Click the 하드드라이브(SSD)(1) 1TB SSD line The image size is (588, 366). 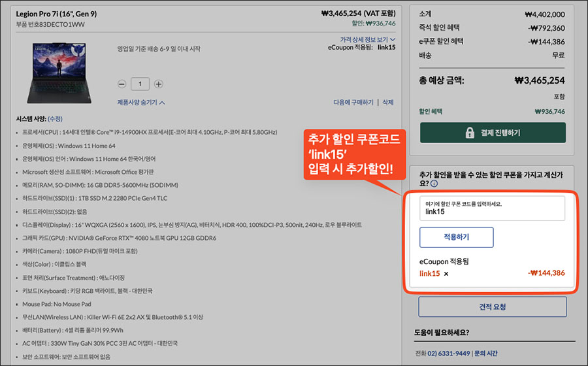coord(95,198)
